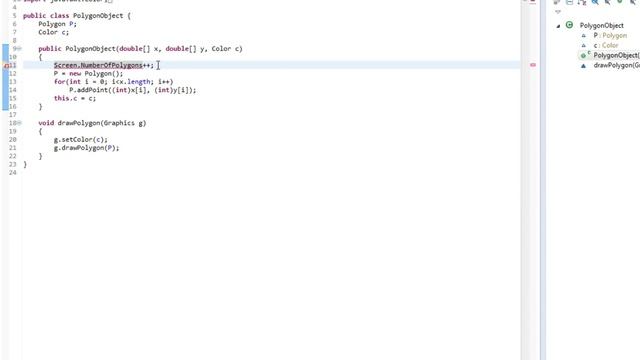Click line number 12 in the gutter
The image size is (640, 360).
[x=13, y=73]
